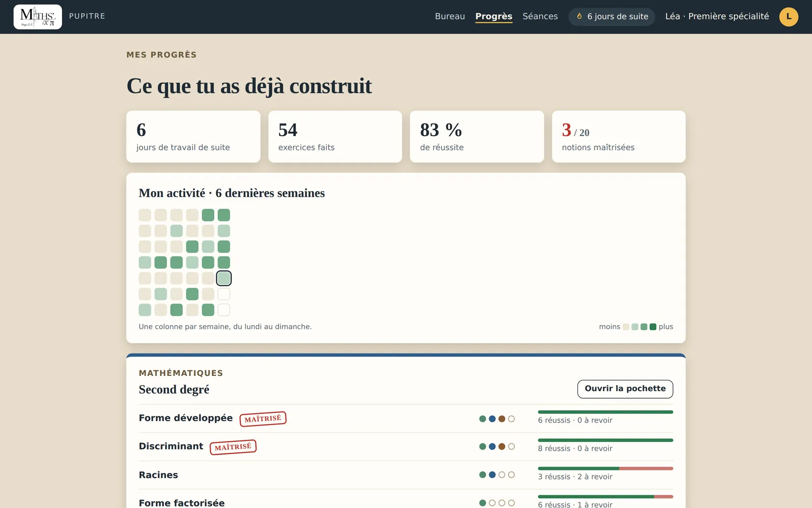812x508 pixels.
Task: Click the 54 exercices faits card
Action: (x=335, y=137)
